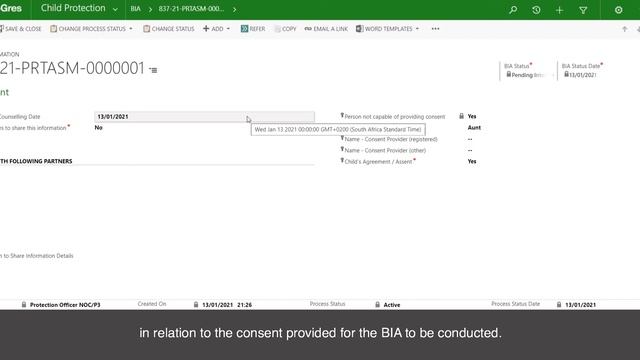Image resolution: width=640 pixels, height=360 pixels.
Task: Click lock icon beside Protection Officer
Action: tap(24, 304)
